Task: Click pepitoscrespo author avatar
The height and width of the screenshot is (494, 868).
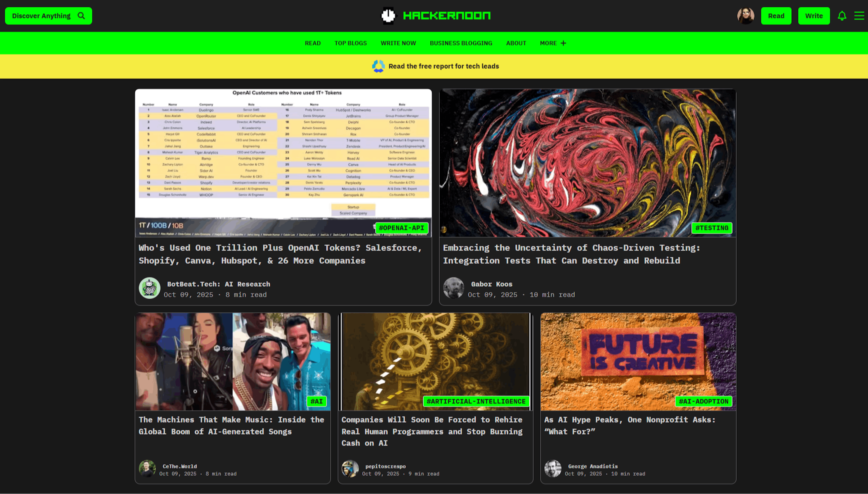Action: (350, 468)
